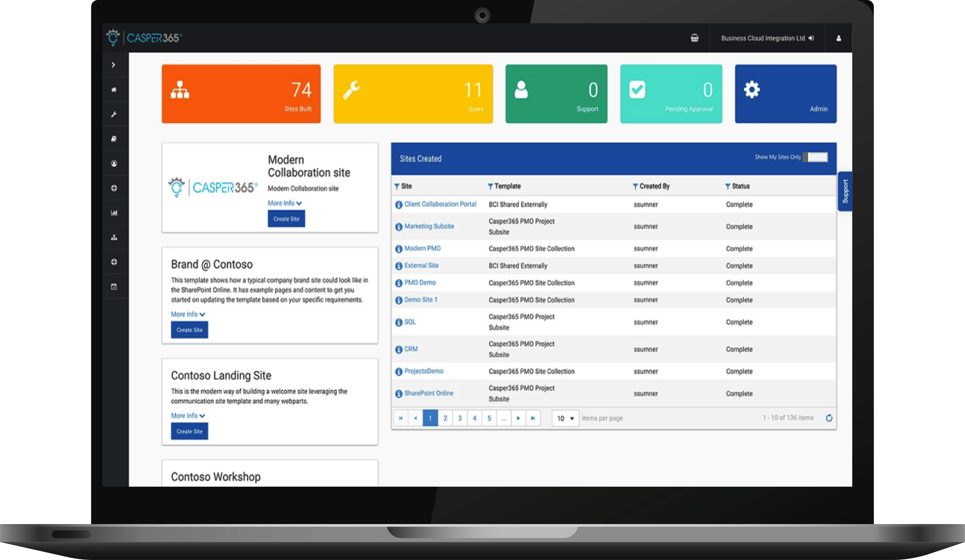This screenshot has width=965, height=560.
Task: Filter the Template column
Action: tap(490, 186)
